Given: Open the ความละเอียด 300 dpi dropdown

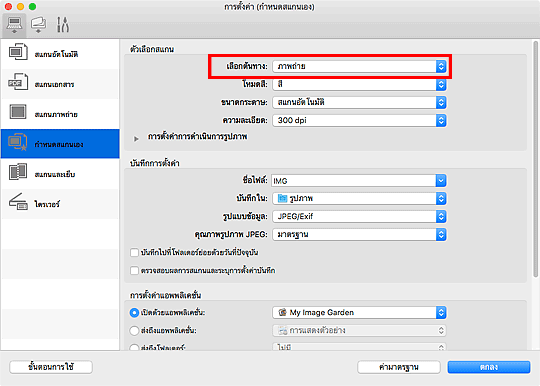Looking at the screenshot, I should 359,120.
